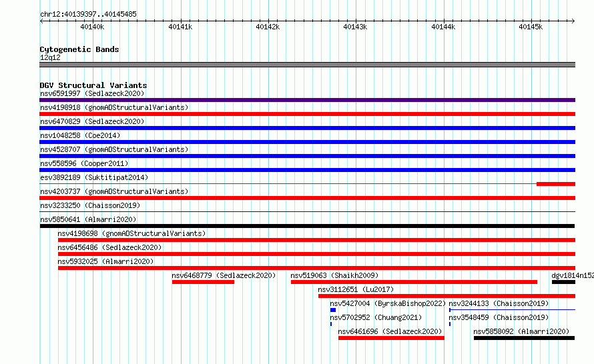594x364 pixels.
Task: Click the nsv5427004 (ByrskaBishop2022) label
Action: coord(388,303)
